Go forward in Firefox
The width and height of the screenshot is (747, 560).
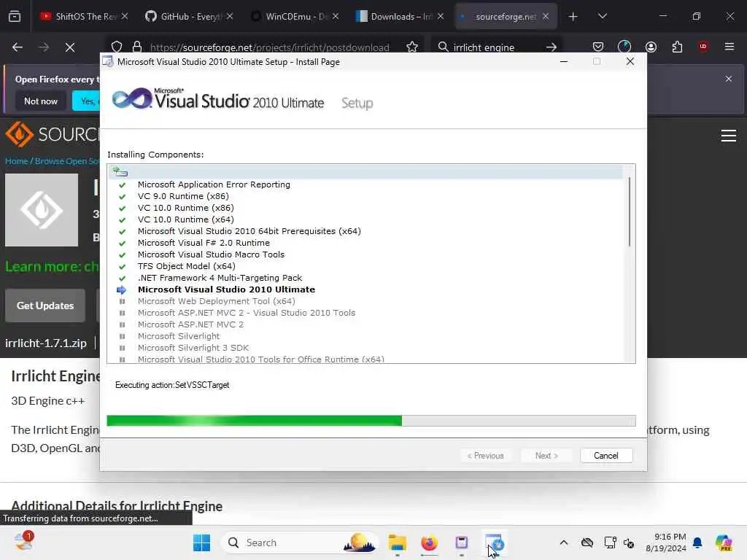coord(44,47)
